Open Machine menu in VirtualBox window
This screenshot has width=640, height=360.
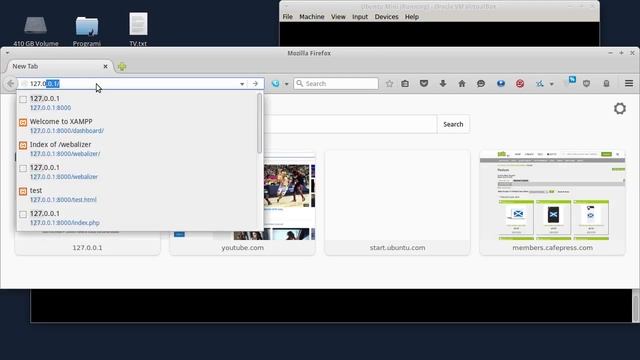(312, 17)
